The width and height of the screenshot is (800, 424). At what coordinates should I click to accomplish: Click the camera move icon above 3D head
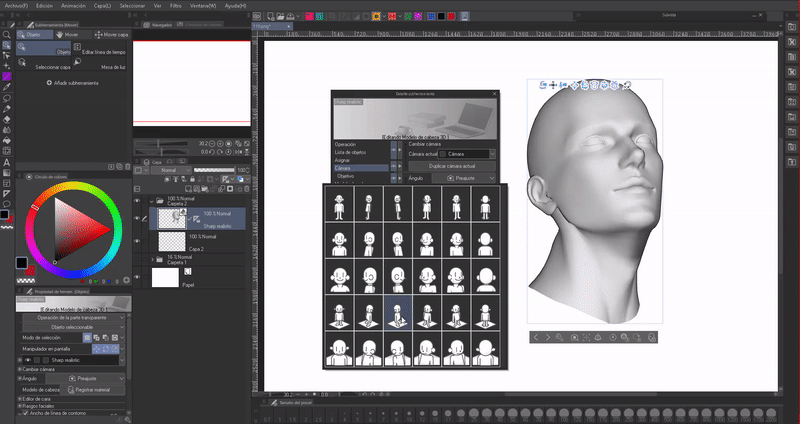(553, 86)
